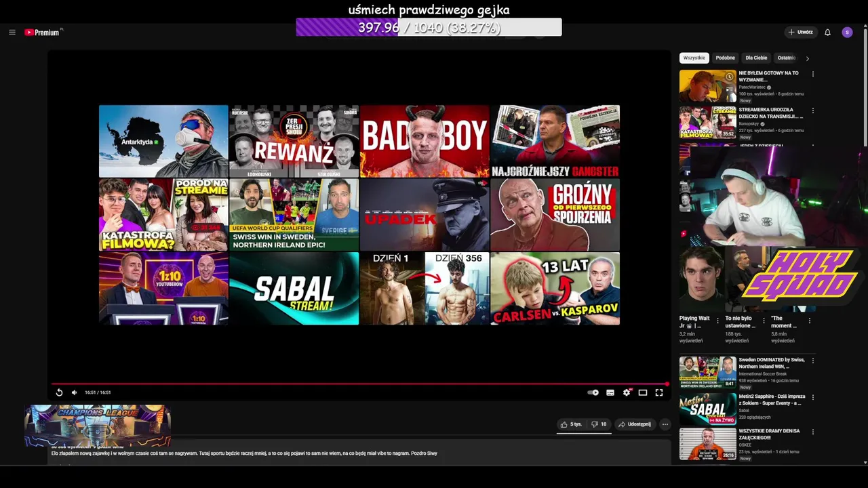Pick UEFA World Cup Qualifiers endscreen video
This screenshot has width=868, height=488.
pos(294,214)
